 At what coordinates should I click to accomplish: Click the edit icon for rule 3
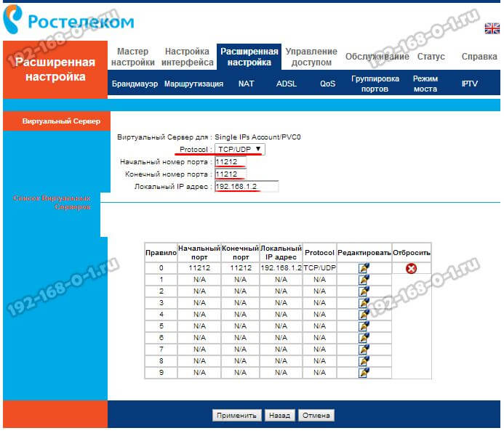point(364,303)
